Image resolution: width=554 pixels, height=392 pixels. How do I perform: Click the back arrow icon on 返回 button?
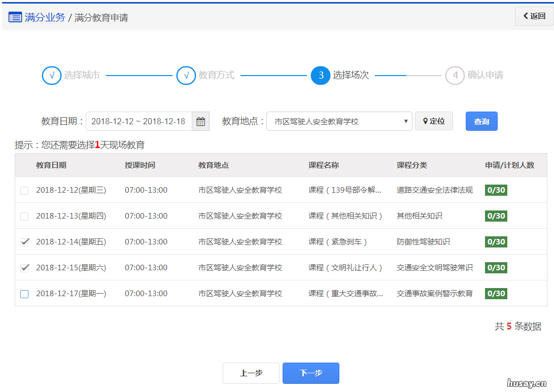click(526, 16)
